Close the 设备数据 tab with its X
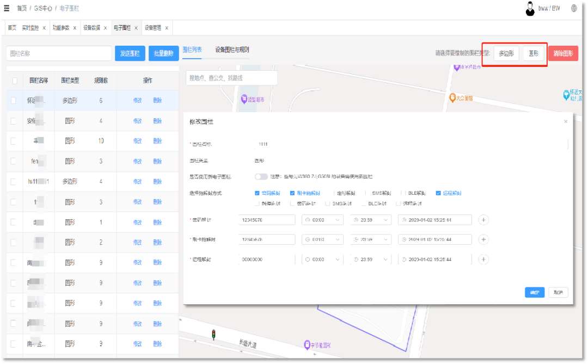The height and width of the screenshot is (364, 588). (106, 28)
